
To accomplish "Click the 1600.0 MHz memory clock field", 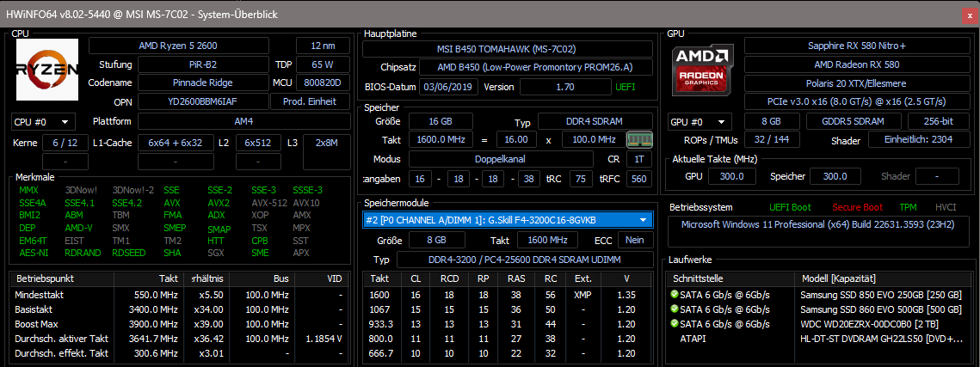I will tap(441, 140).
